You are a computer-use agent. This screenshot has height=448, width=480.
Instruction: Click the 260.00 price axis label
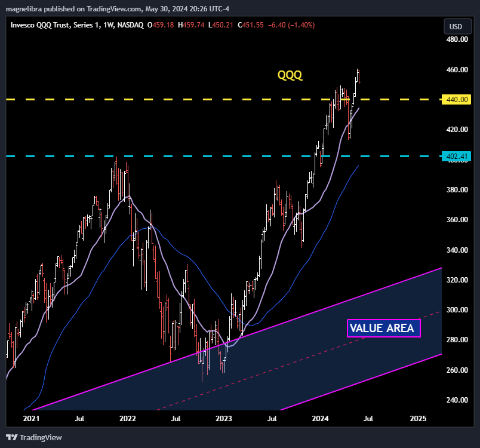coord(457,370)
